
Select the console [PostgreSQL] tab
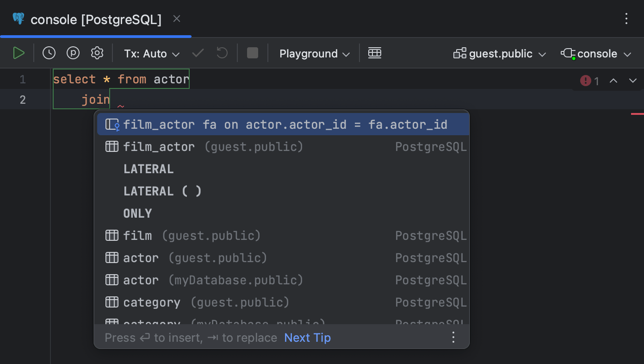click(x=95, y=19)
